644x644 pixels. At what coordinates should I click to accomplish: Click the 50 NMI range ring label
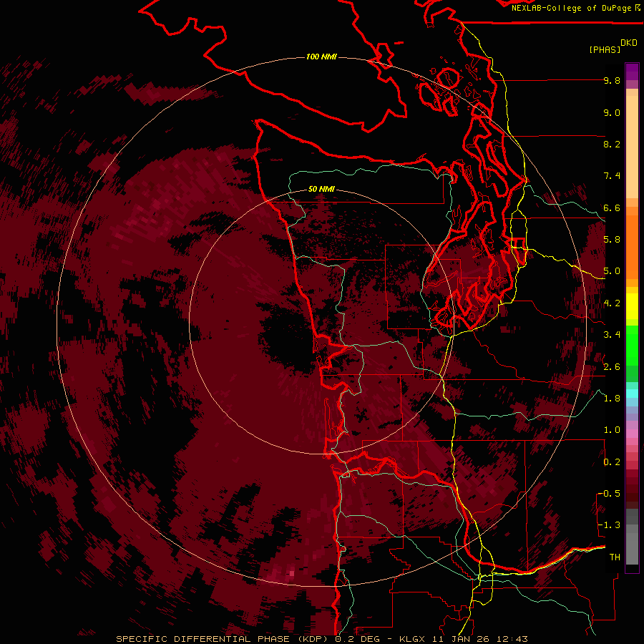pyautogui.click(x=321, y=190)
